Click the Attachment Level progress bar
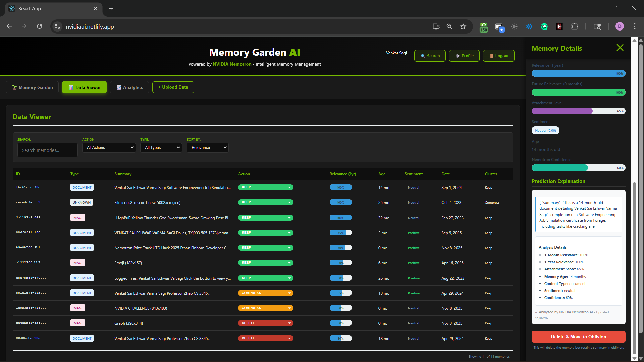Screen dimensions: 644x362 click(x=578, y=111)
